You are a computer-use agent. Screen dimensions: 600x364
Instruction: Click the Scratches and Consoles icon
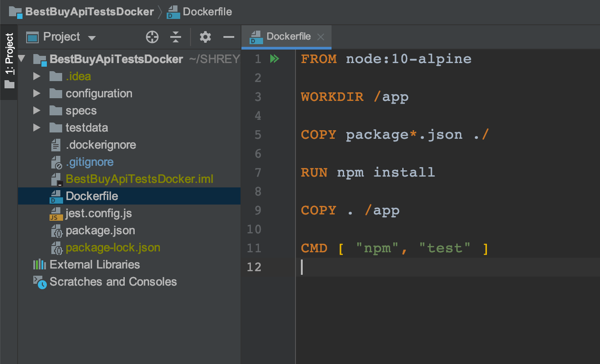click(40, 282)
